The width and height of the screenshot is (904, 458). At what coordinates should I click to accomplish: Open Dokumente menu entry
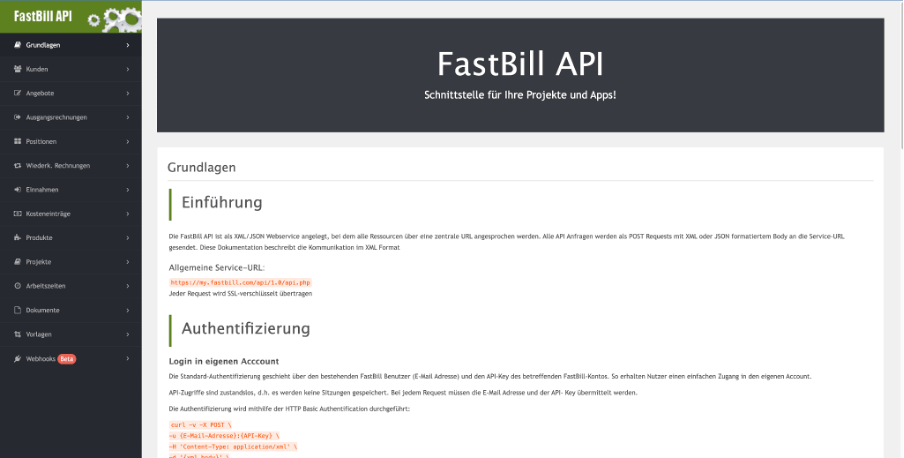70,310
